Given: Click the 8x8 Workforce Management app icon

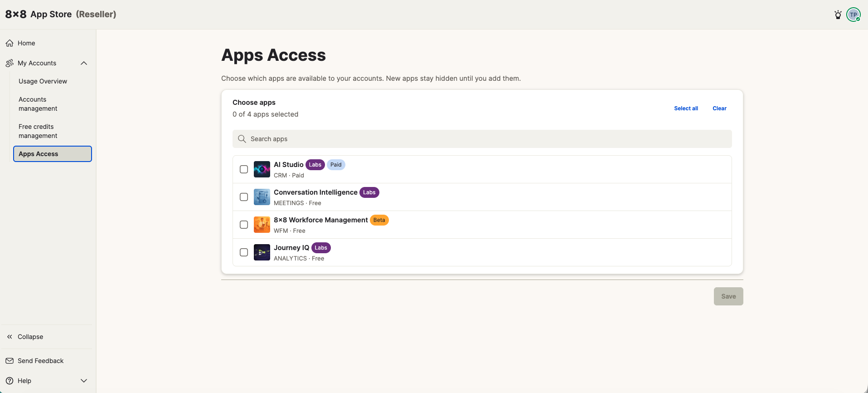Looking at the screenshot, I should (x=262, y=225).
